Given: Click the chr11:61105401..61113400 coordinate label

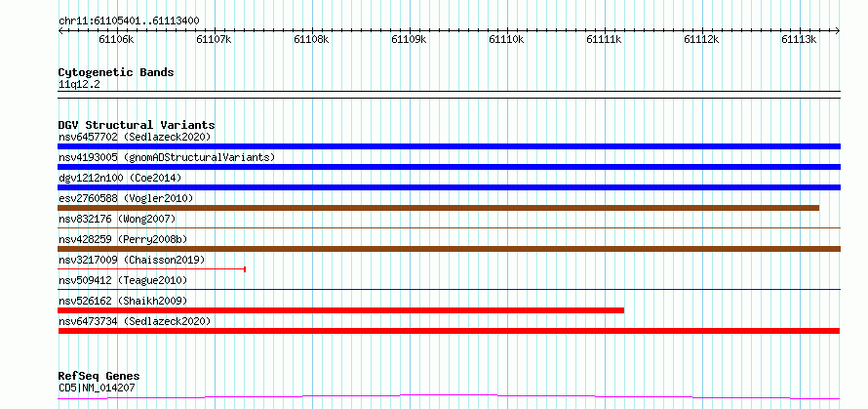Looking at the screenshot, I should click(x=129, y=20).
